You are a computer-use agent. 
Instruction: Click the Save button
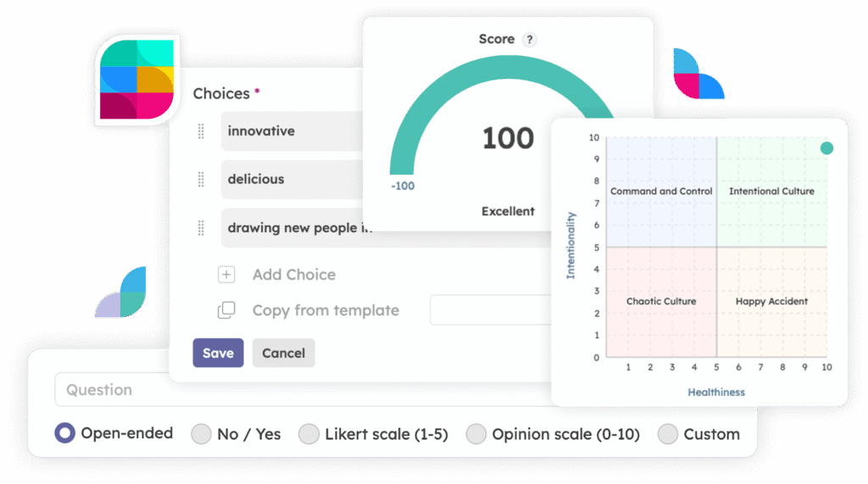point(218,353)
